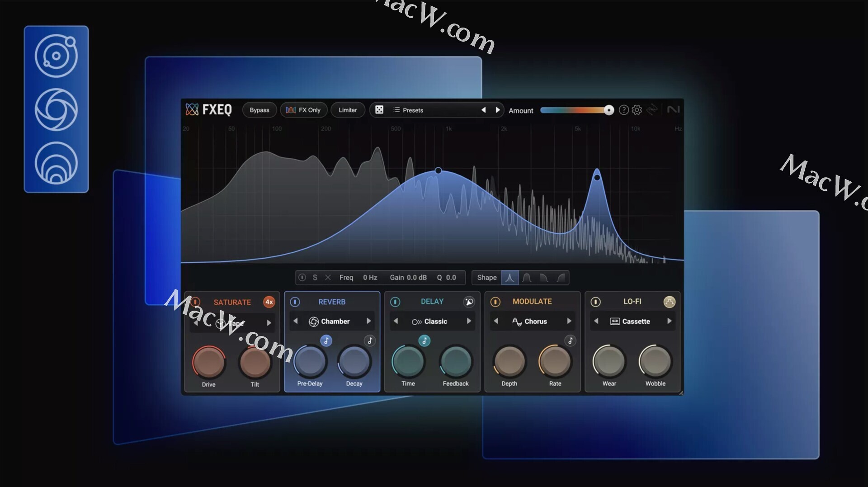Click the Modulate Depth knob
868x487 pixels.
[509, 361]
